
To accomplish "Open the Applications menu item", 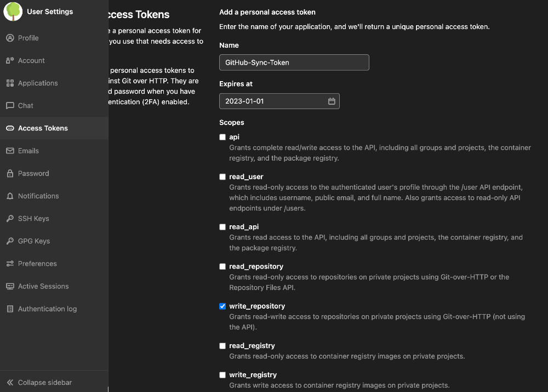I will point(54,83).
